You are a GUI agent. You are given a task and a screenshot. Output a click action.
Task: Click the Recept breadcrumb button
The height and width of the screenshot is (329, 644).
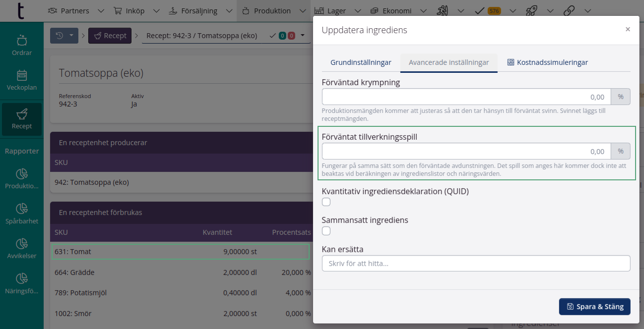tap(110, 36)
